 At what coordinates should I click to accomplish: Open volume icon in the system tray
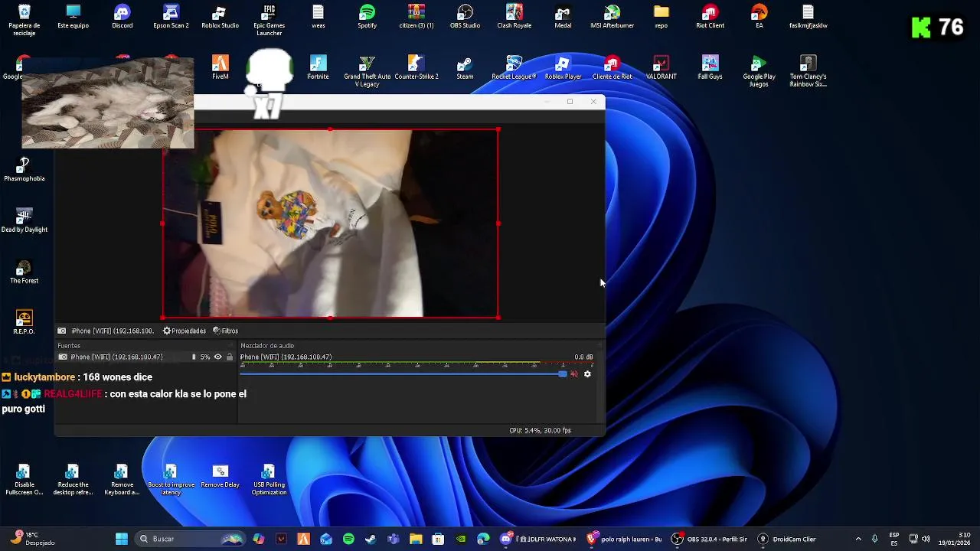926,539
